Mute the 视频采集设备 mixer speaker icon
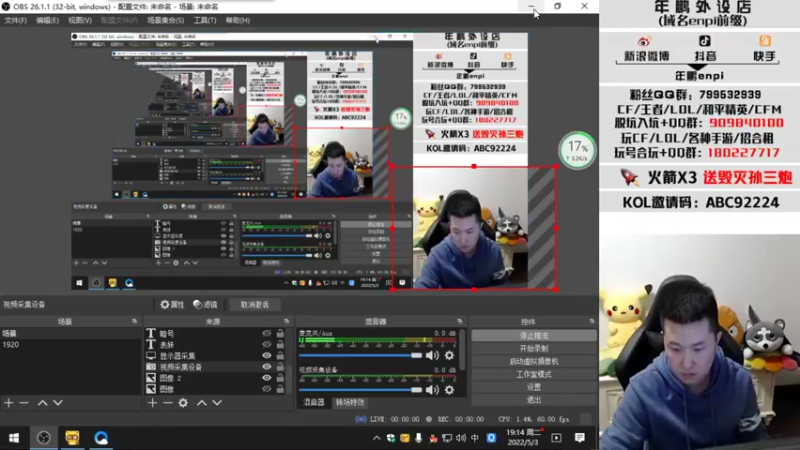The width and height of the screenshot is (800, 450). (x=432, y=390)
